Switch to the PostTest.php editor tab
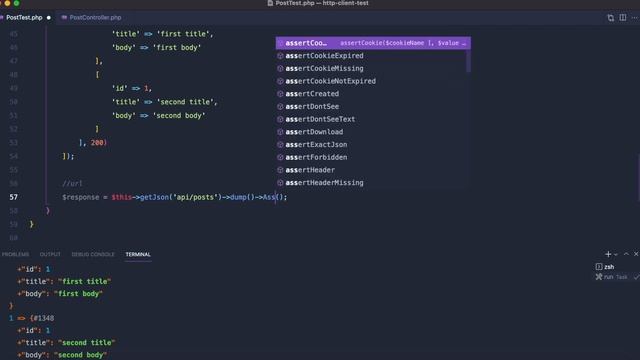Screen dimensions: 640x360 point(24,18)
